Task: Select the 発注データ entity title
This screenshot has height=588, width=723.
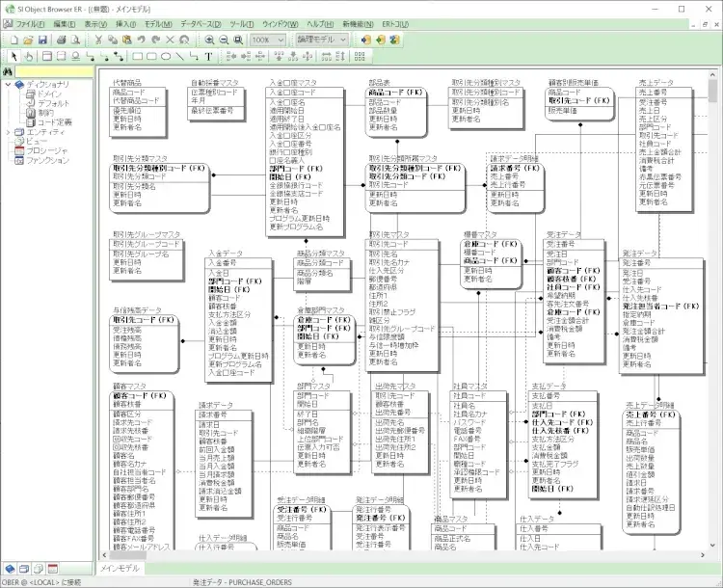Action: click(639, 254)
